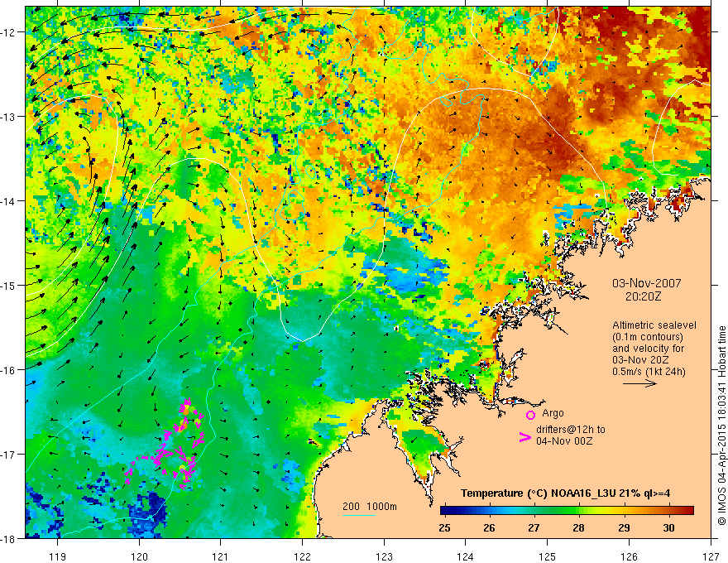
Task: Click the '04-Nov 00Z' legend label
Action: pyautogui.click(x=564, y=440)
